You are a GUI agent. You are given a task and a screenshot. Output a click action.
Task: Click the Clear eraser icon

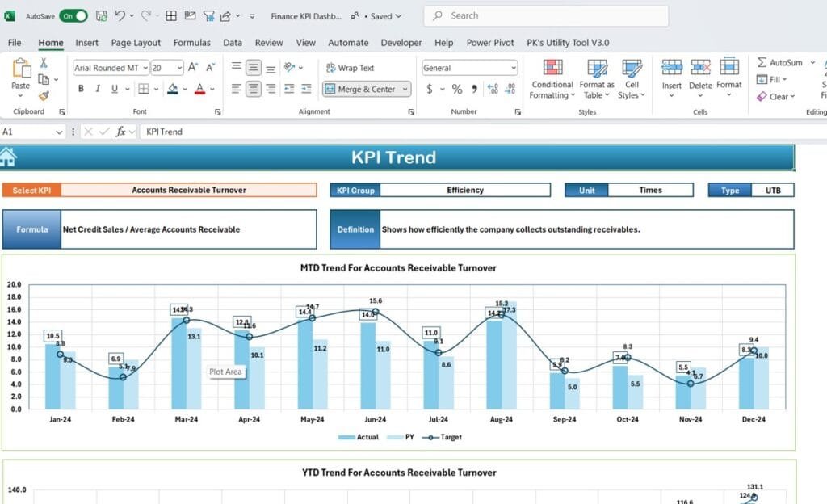pos(763,96)
